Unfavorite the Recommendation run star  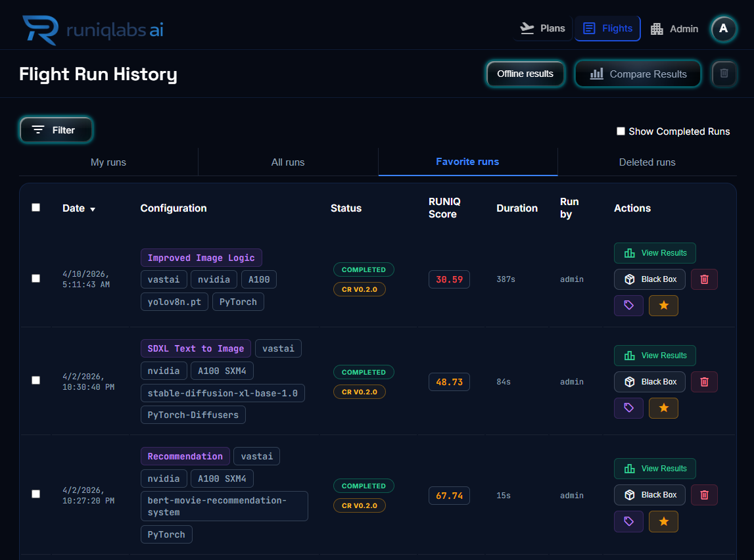(663, 521)
